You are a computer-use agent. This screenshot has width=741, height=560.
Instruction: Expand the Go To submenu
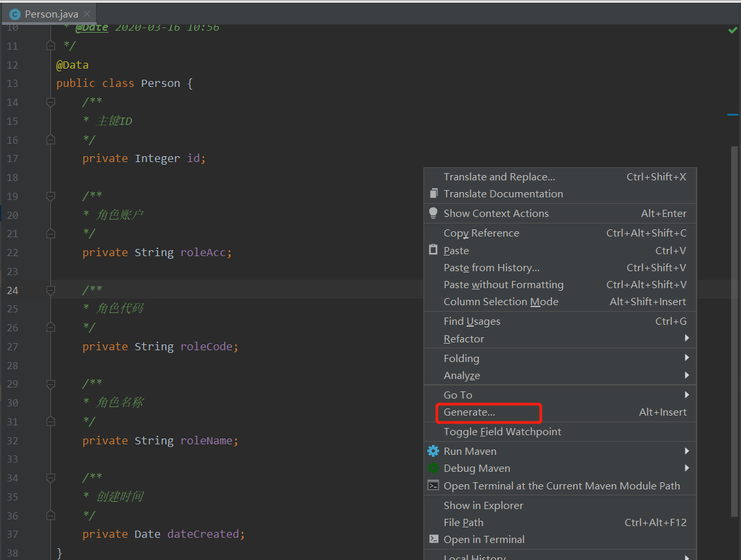[x=457, y=395]
